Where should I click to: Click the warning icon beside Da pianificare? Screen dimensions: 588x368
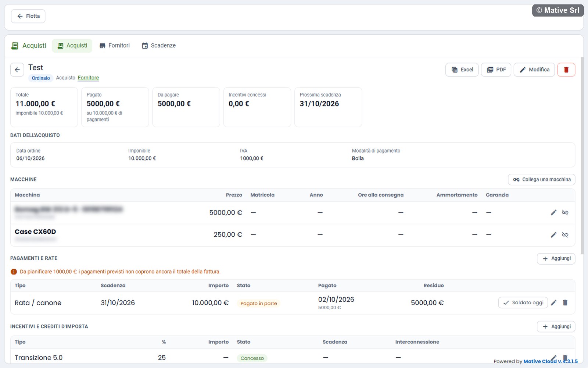(14, 272)
